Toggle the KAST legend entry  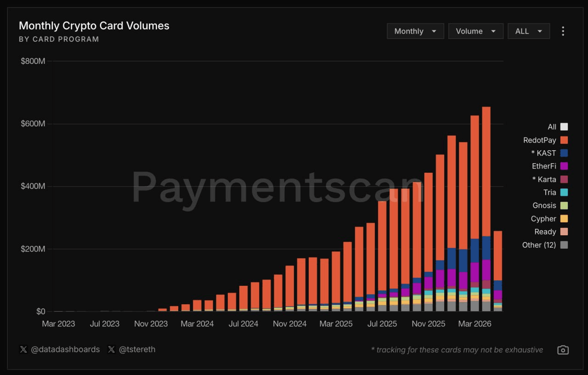(550, 153)
